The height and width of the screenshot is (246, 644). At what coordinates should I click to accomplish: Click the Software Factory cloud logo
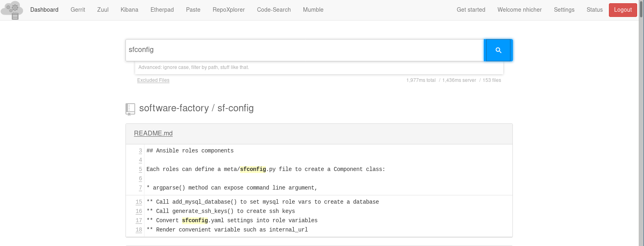(11, 10)
